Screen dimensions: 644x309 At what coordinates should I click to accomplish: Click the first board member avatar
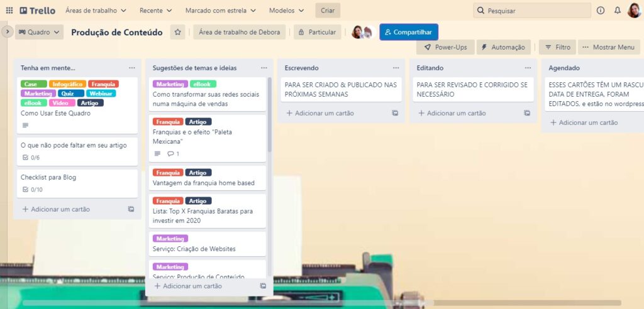coord(357,32)
